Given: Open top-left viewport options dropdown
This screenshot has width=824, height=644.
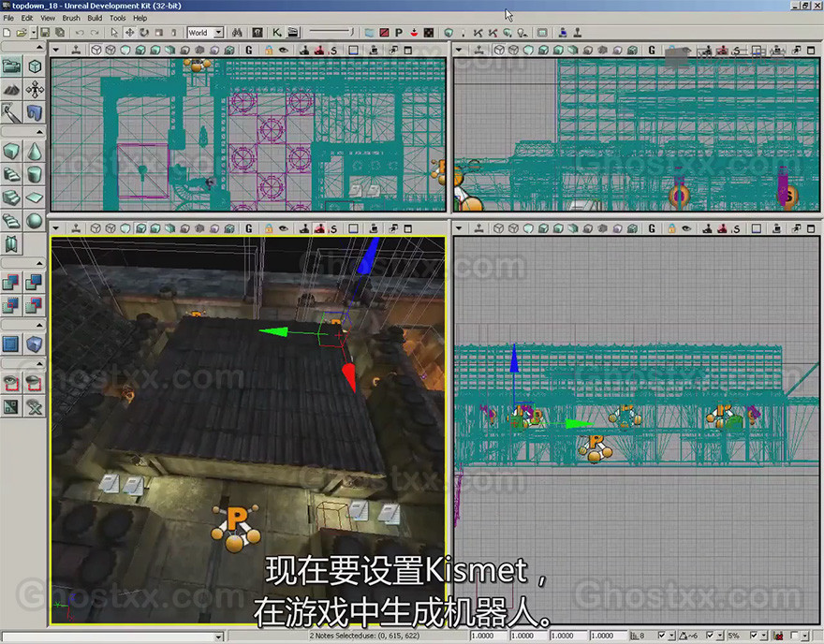Looking at the screenshot, I should pos(55,50).
